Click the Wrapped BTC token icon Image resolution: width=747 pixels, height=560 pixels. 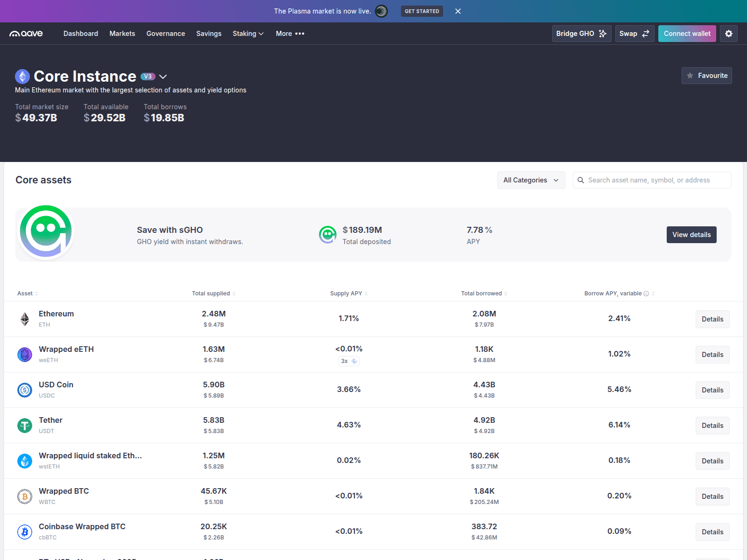coord(25,497)
